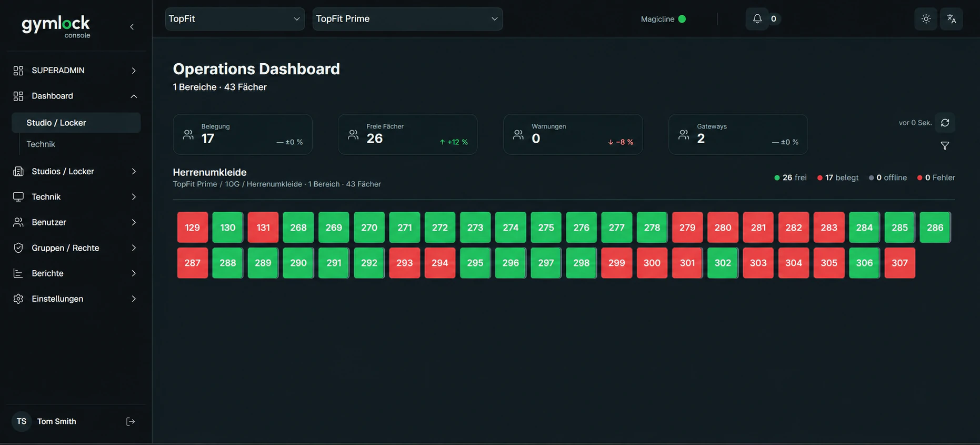This screenshot has height=445, width=980.
Task: Open language translation icon
Action: pyautogui.click(x=952, y=19)
